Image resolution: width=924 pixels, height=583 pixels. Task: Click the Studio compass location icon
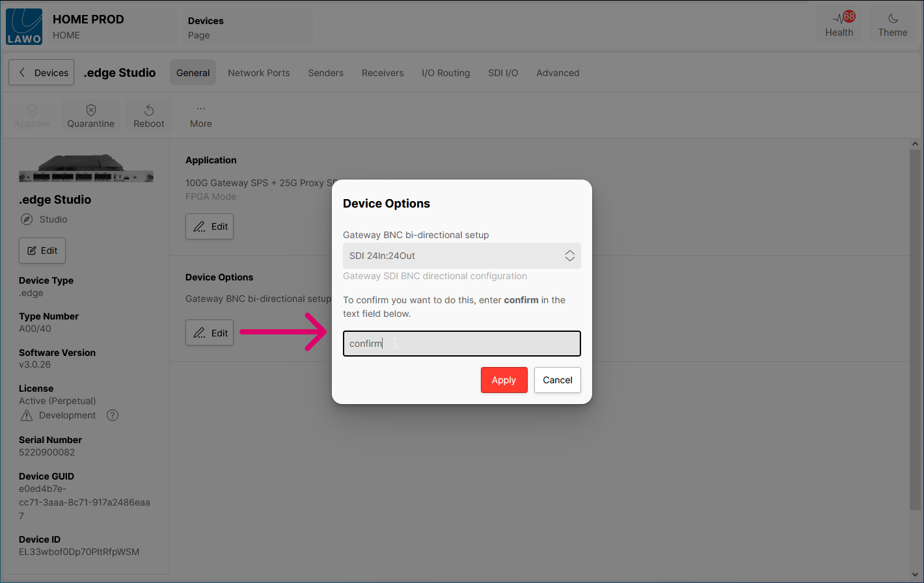pyautogui.click(x=27, y=219)
